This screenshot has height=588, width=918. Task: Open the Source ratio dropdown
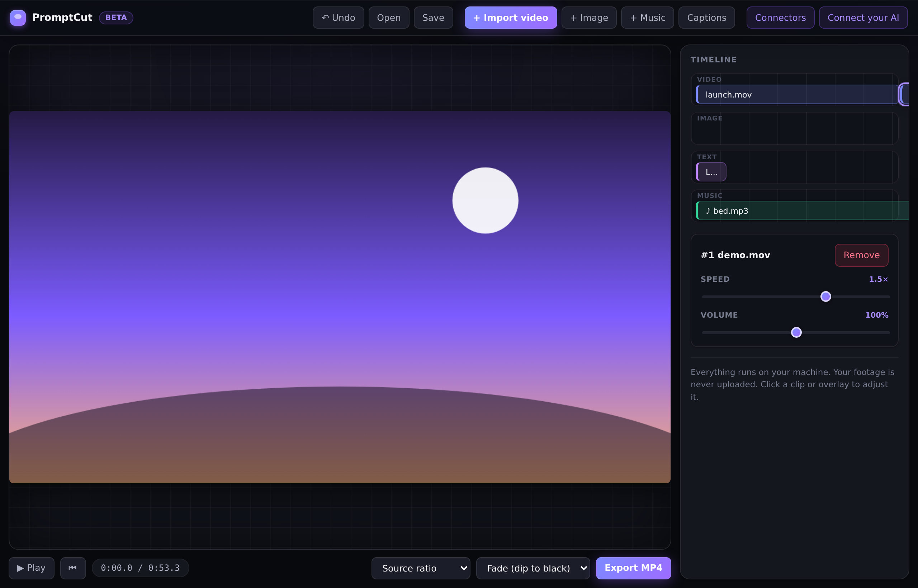(420, 568)
